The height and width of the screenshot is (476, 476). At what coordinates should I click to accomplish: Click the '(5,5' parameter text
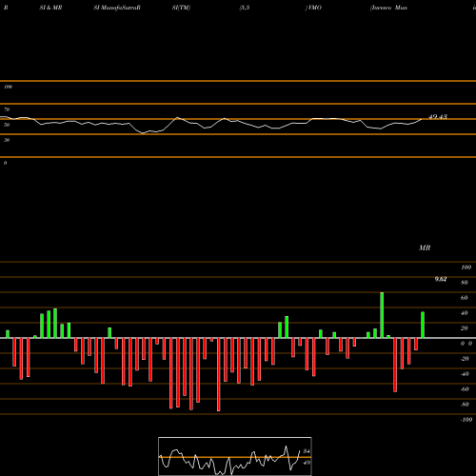coord(245,8)
